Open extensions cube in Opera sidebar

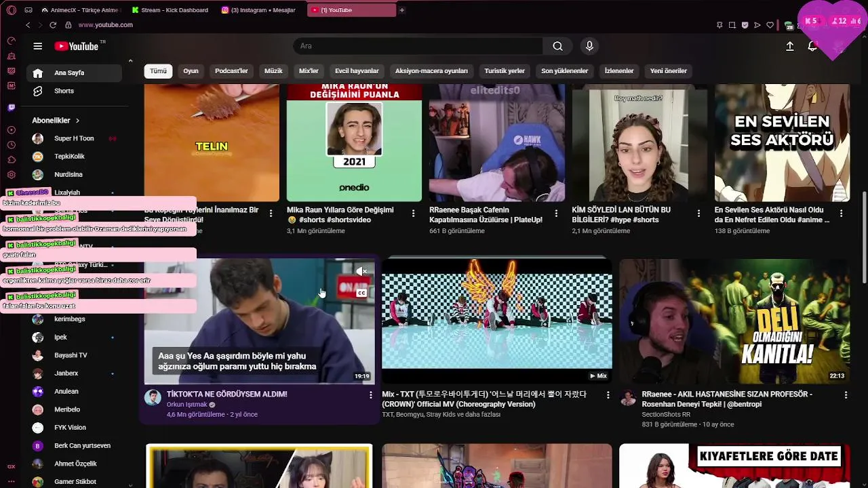[x=12, y=160]
